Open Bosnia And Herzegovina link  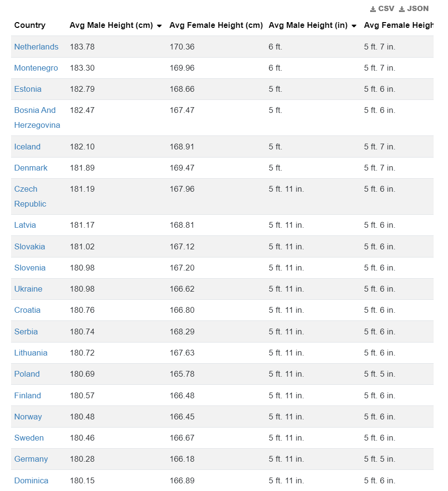coord(35,110)
